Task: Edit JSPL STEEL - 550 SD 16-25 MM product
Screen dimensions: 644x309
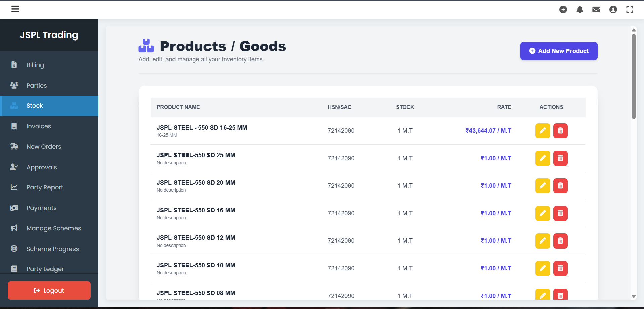Action: click(542, 131)
